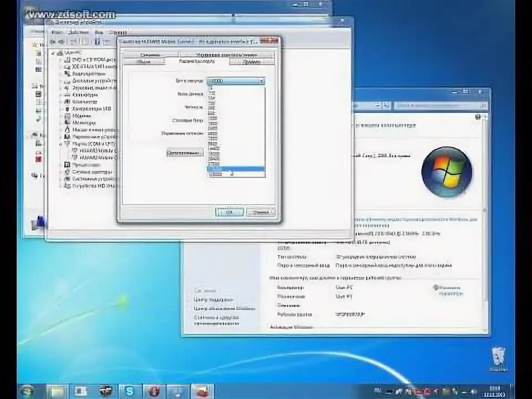Click the search field in System window
The image size is (532, 399).
441,106
